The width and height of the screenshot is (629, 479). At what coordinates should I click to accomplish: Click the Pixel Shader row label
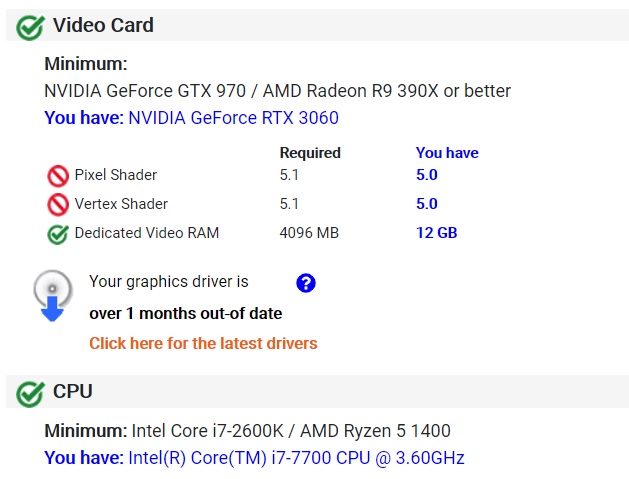(x=115, y=175)
